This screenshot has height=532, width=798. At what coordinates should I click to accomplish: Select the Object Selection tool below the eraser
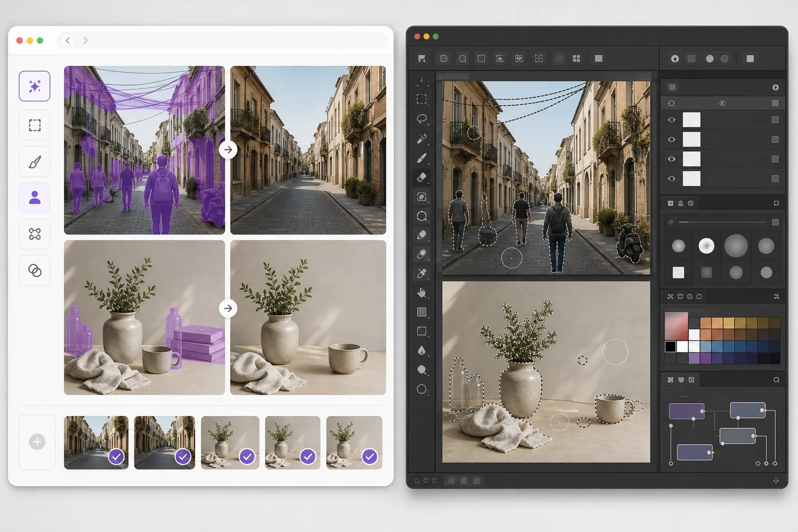click(x=422, y=197)
